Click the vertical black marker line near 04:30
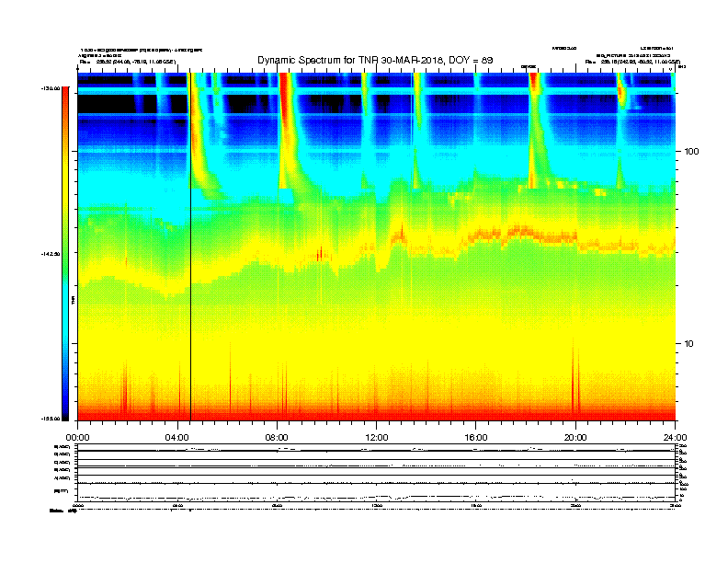 (190, 247)
